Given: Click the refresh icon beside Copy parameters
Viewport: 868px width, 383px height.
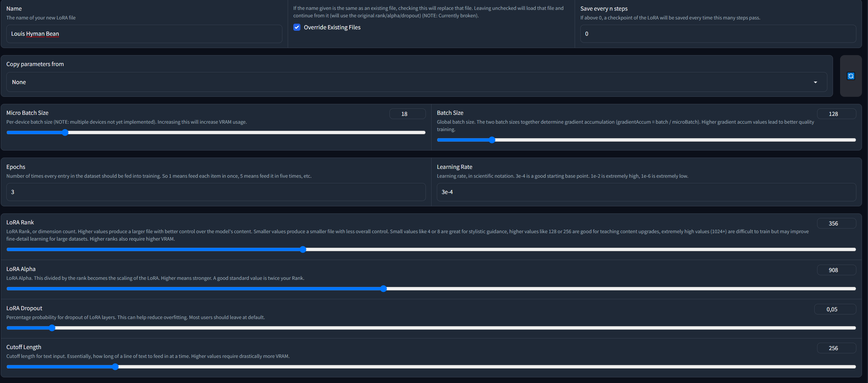Looking at the screenshot, I should pos(851,76).
